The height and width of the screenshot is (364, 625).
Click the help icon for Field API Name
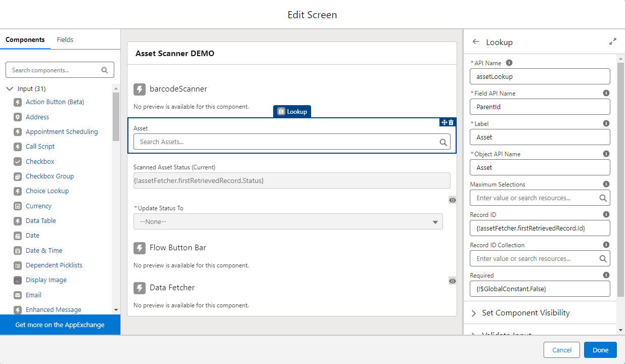[606, 93]
